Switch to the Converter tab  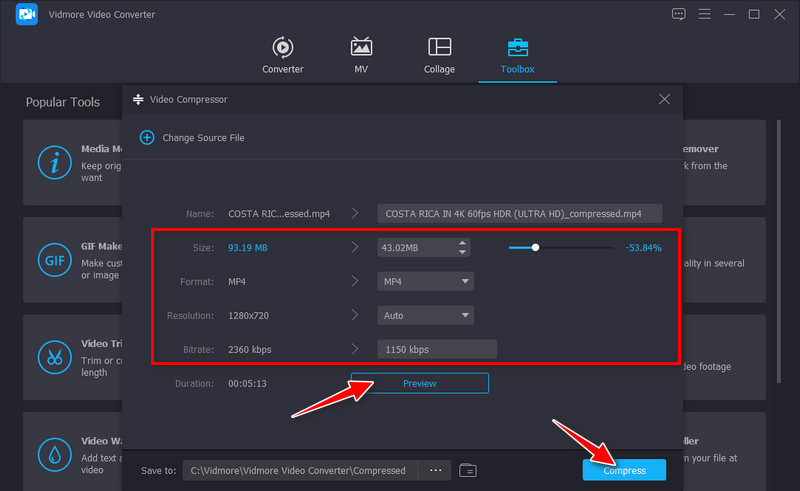283,55
